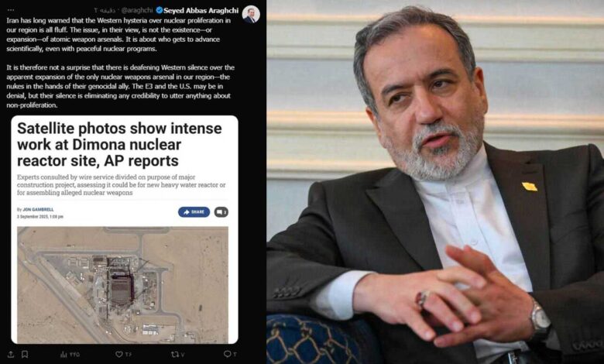Click the article date 3 September 2025
Screen dimensions: 604x364
(x=40, y=217)
